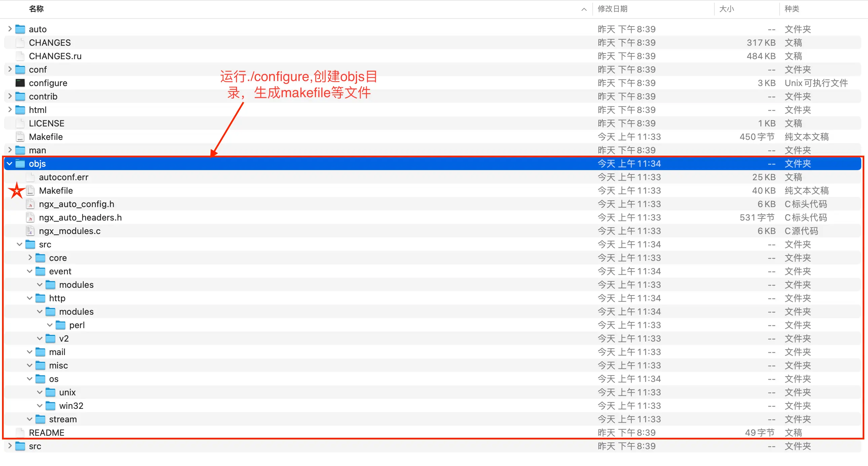This screenshot has height=466, width=868.
Task: Click the ngx_auto_headers.h file icon
Action: (30, 218)
